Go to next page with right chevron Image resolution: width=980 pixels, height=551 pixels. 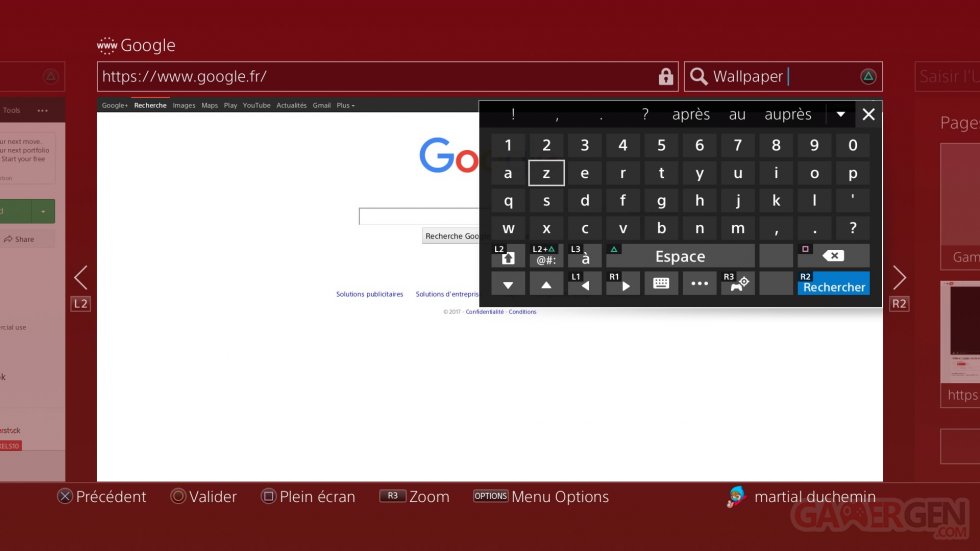click(x=899, y=277)
